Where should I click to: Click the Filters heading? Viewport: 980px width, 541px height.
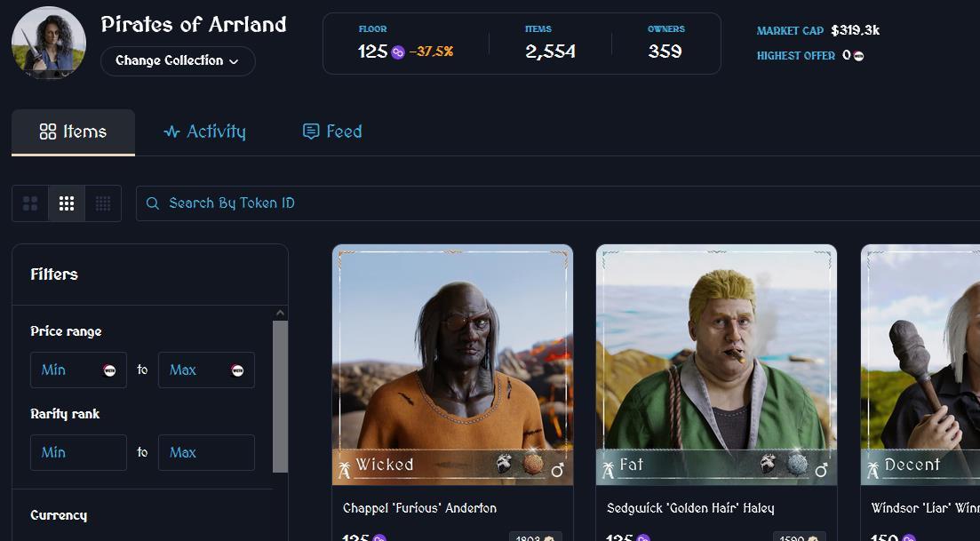click(54, 274)
